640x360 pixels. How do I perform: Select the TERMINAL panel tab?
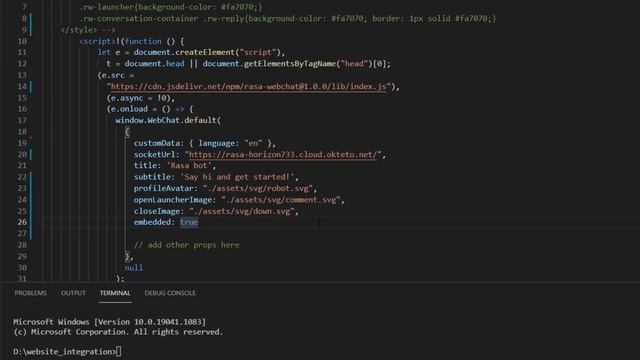[115, 293]
